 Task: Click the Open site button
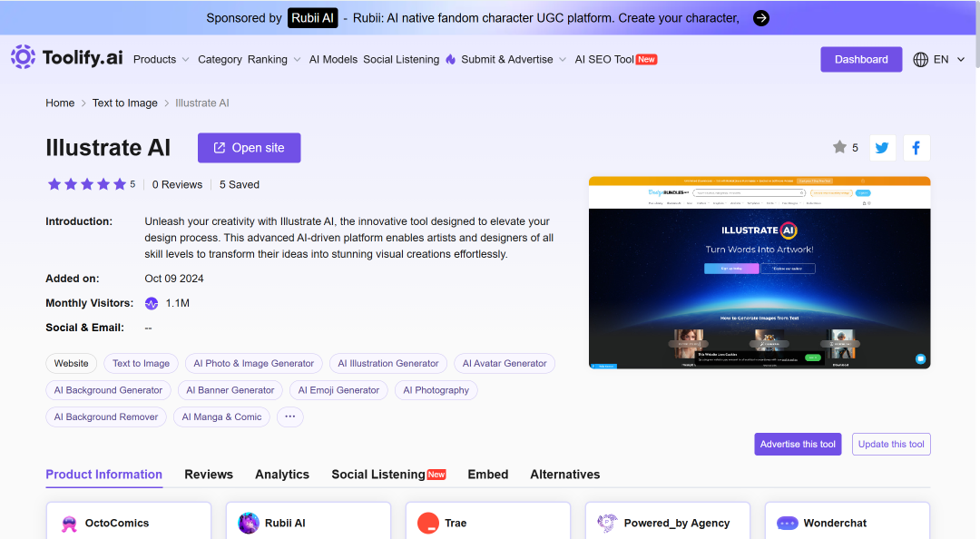(250, 148)
